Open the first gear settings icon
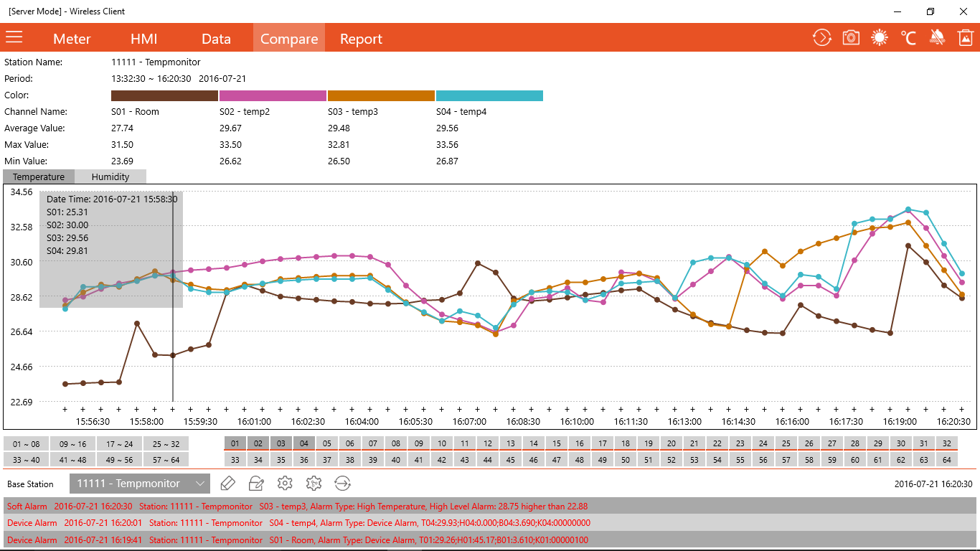Screen dimensions: 980x551 coord(285,483)
